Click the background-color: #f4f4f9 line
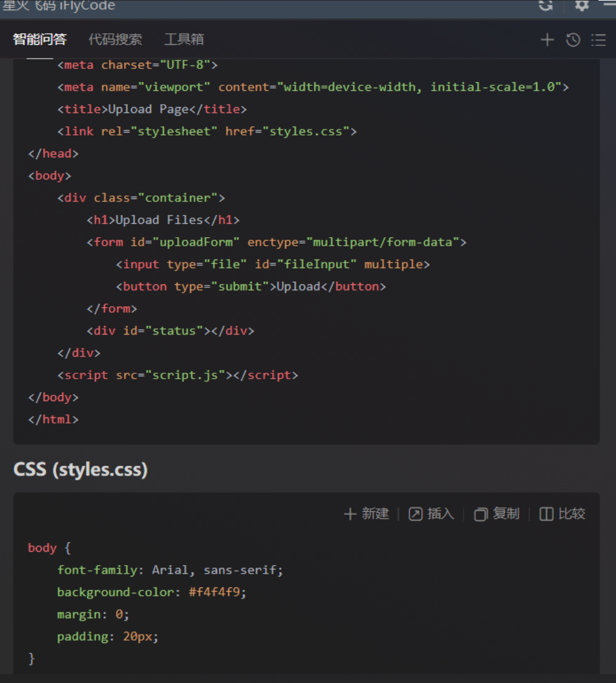Screen dimensions: 616x683 [x=152, y=592]
